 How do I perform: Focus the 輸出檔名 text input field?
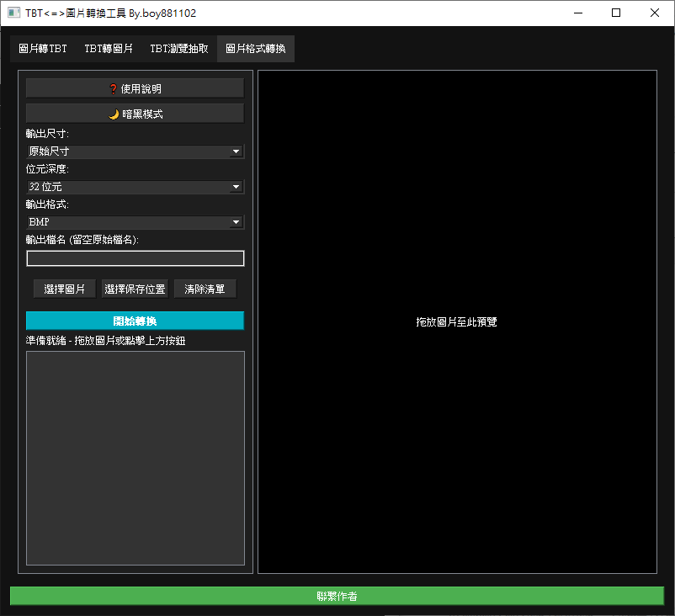point(136,258)
